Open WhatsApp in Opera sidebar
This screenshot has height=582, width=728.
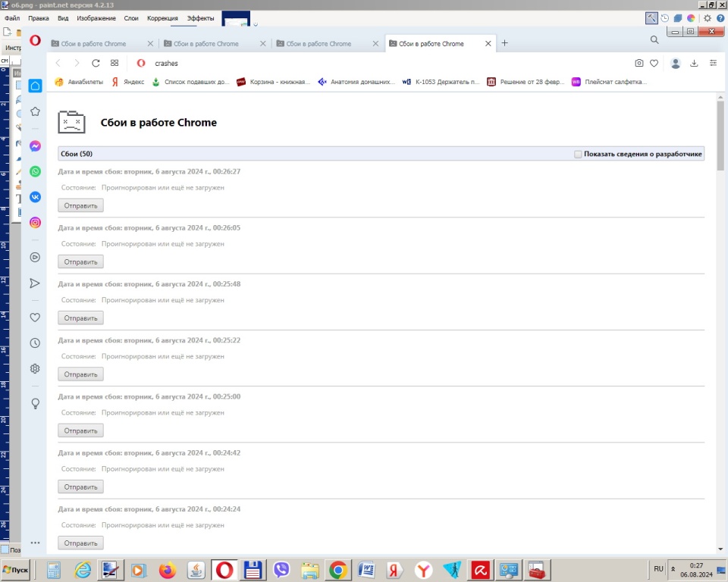point(36,172)
